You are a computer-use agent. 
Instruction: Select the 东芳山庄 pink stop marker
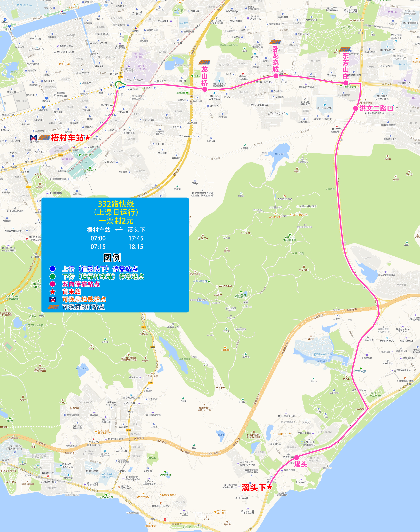pos(346,83)
